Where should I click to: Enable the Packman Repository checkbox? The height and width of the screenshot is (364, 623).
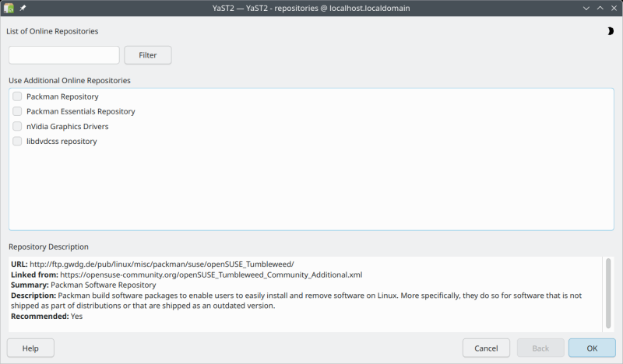click(x=17, y=96)
